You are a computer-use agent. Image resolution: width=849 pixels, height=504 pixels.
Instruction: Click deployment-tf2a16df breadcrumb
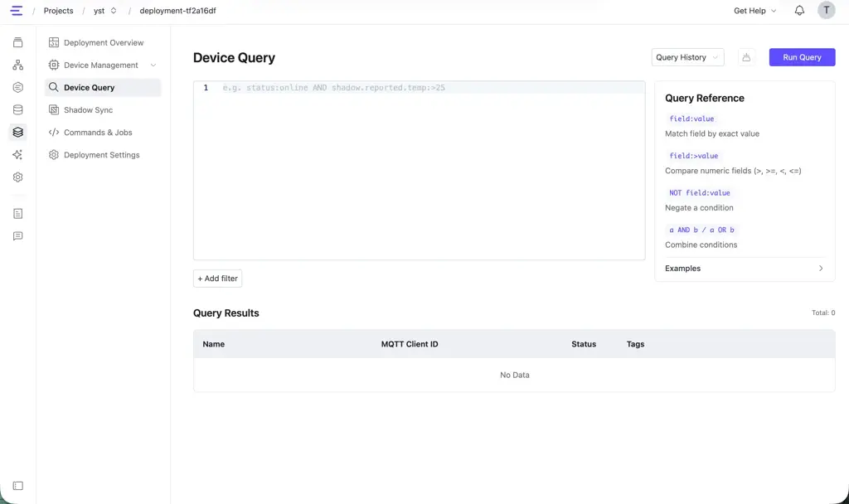pyautogui.click(x=177, y=10)
